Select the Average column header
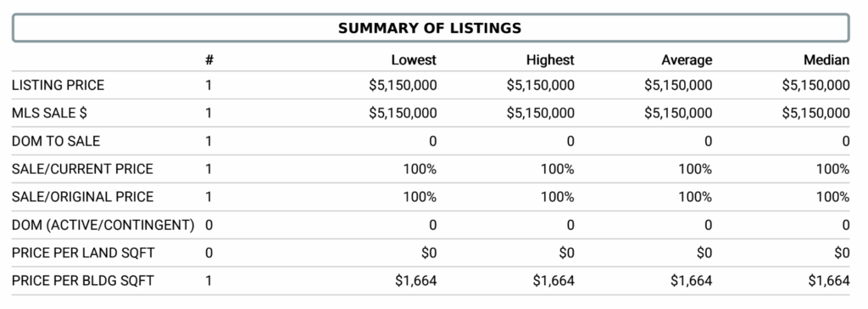 [x=687, y=60]
